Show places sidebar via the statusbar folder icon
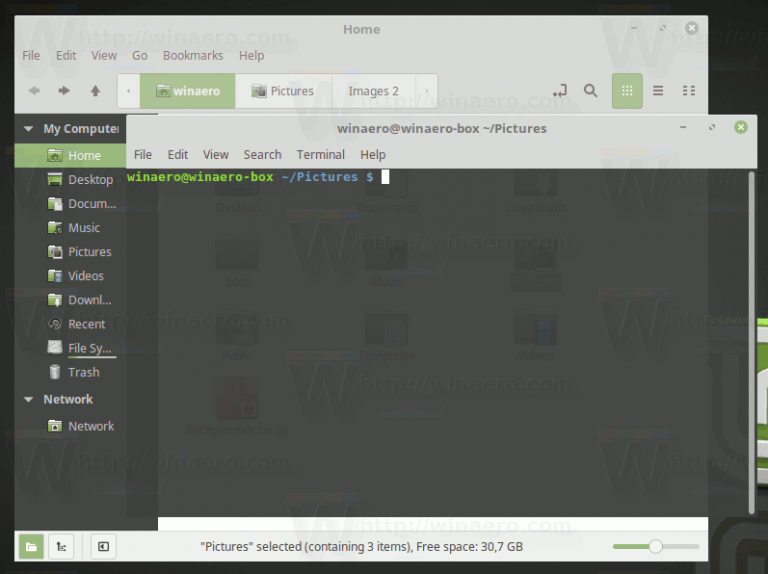The height and width of the screenshot is (574, 768). [x=31, y=547]
